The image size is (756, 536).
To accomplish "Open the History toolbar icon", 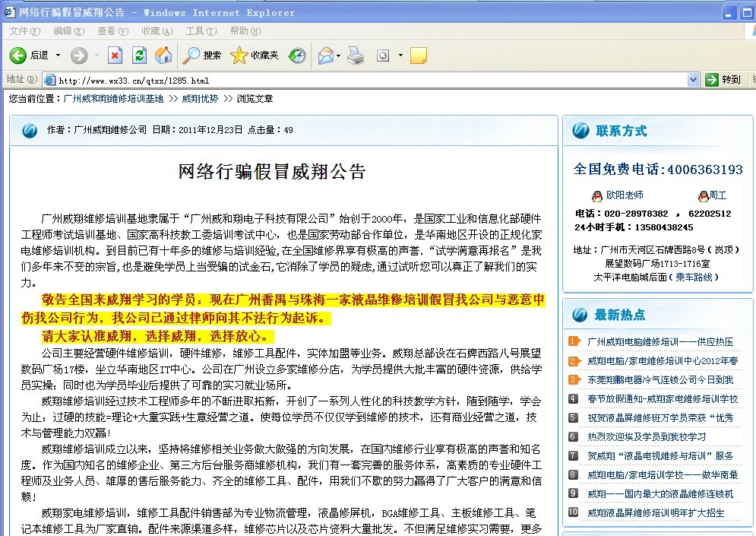I will [x=297, y=56].
